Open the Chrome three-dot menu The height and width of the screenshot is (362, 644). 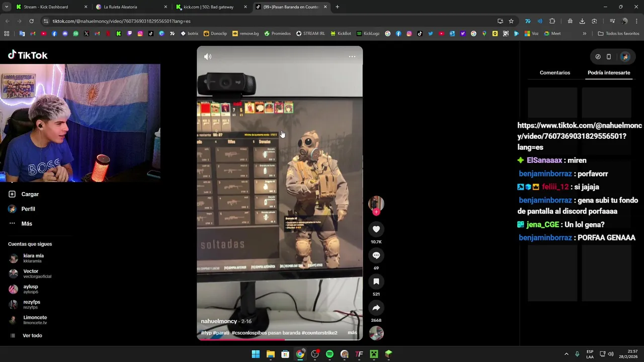637,21
